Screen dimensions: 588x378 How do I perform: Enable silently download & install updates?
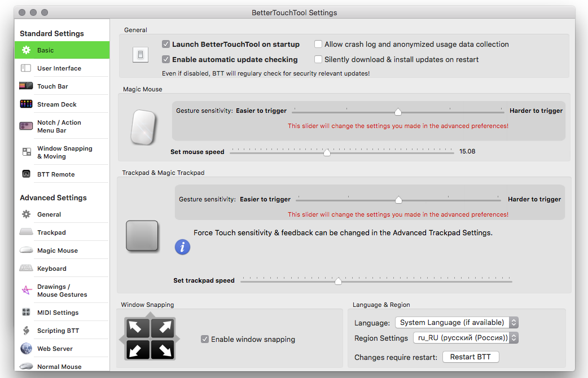[x=318, y=59]
